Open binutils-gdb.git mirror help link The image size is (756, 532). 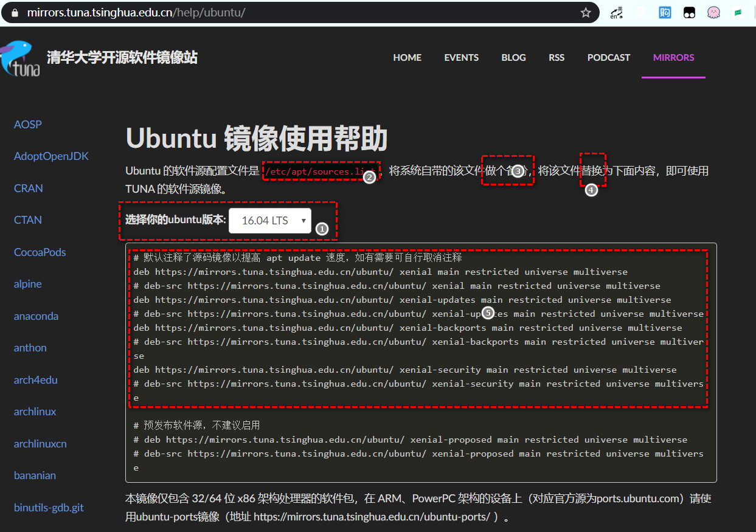(49, 508)
